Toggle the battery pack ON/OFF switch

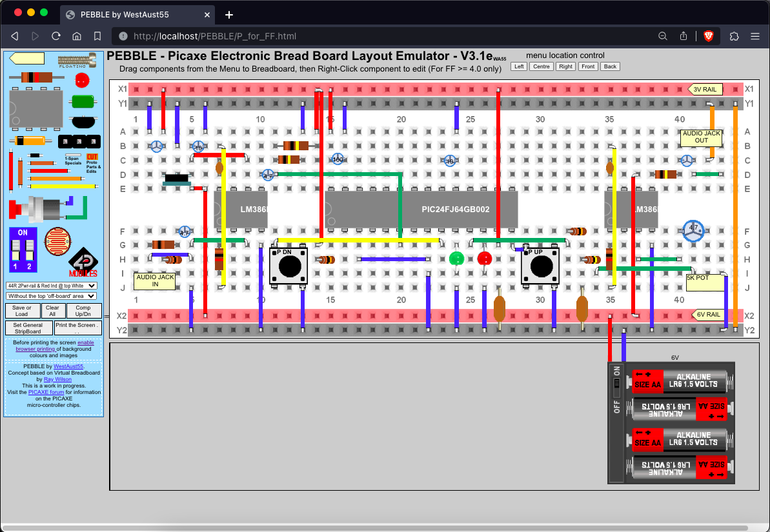point(616,382)
